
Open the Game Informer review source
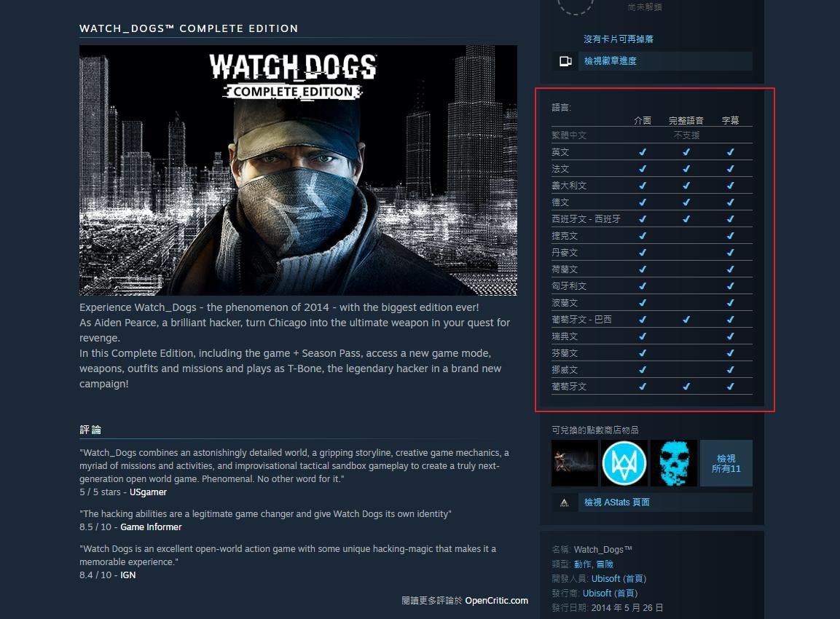click(151, 527)
